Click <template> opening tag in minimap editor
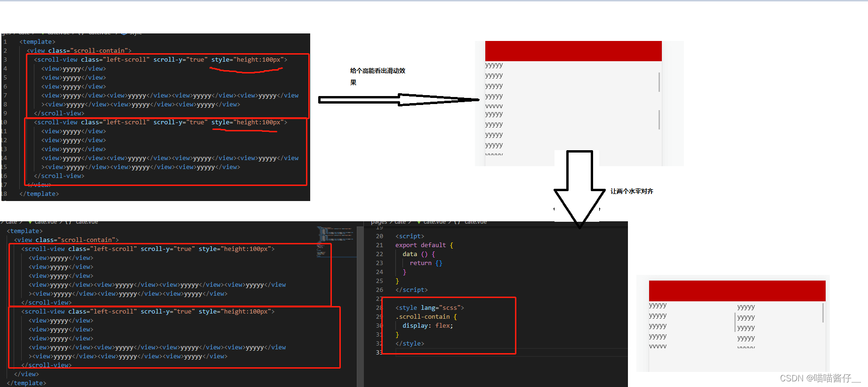 tap(24, 231)
